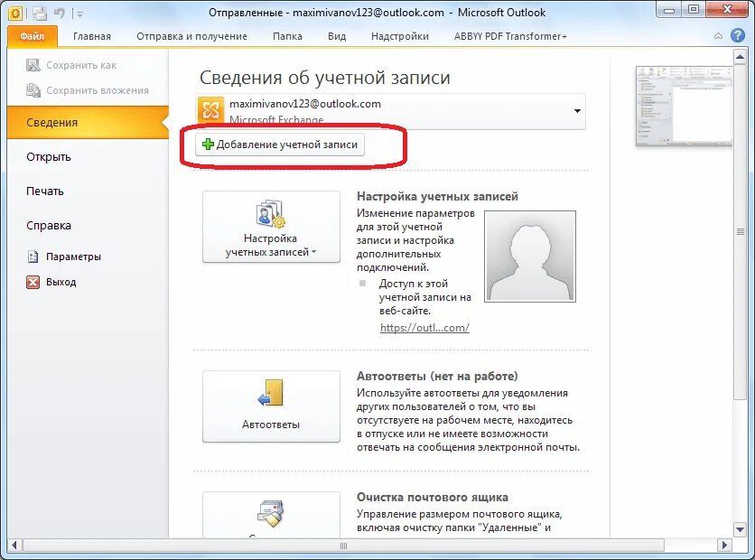Open the Отправка и получение tab
The image size is (755, 560).
191,37
